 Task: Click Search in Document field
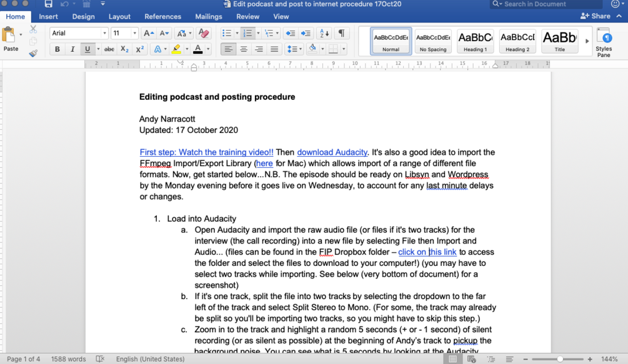546,4
